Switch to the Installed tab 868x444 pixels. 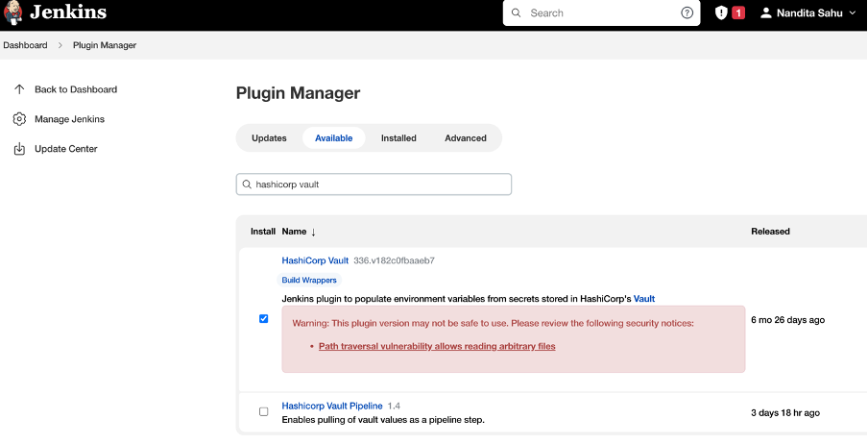398,138
